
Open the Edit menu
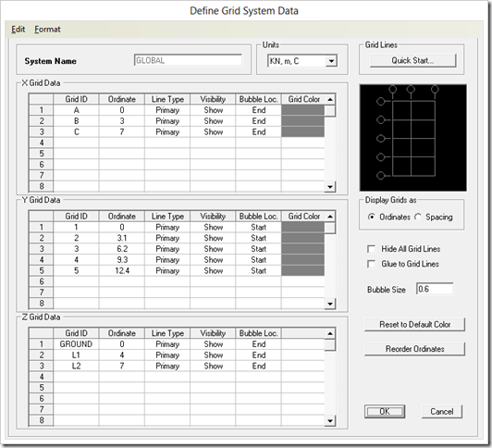coord(18,30)
